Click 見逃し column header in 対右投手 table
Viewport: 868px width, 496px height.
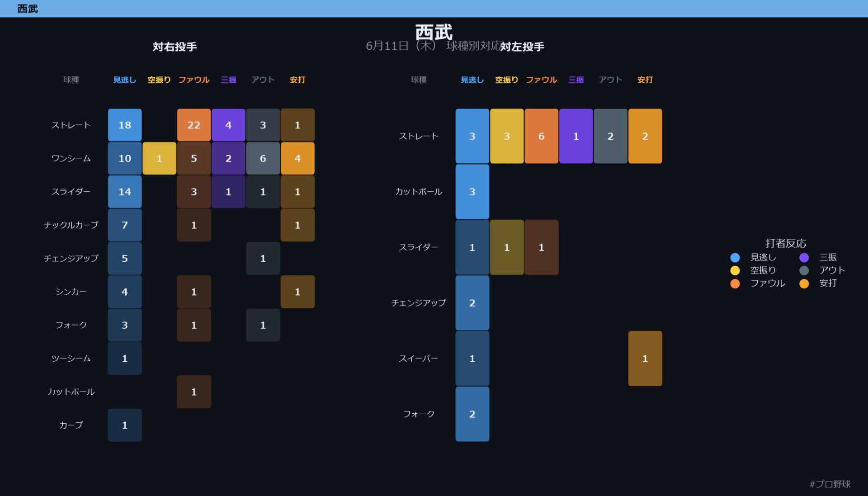(x=125, y=80)
